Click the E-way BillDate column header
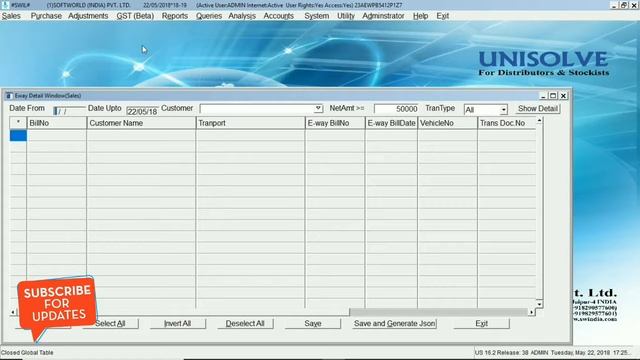Screen dimensions: 640x360 (x=391, y=123)
